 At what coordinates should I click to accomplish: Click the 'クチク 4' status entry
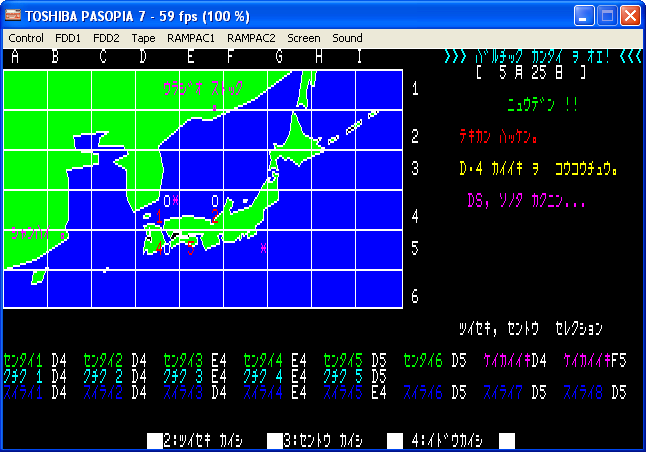tap(275, 377)
